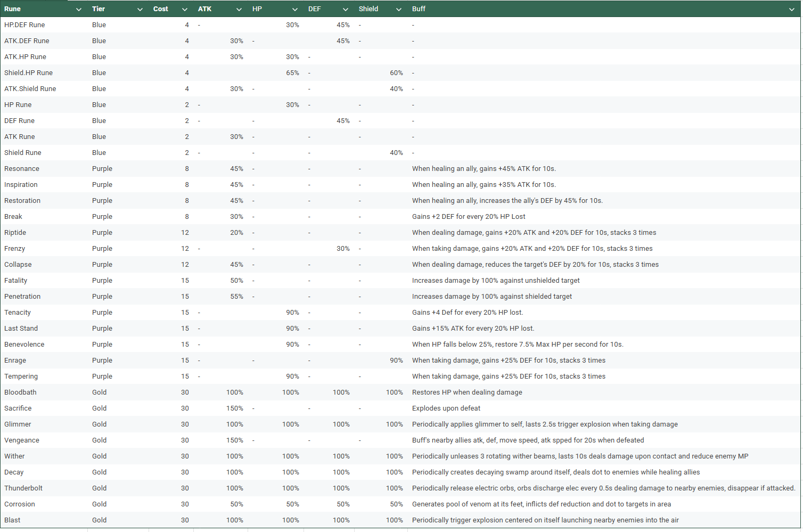
Task: Select the 'Glimmer' rune cell
Action: click(x=44, y=424)
